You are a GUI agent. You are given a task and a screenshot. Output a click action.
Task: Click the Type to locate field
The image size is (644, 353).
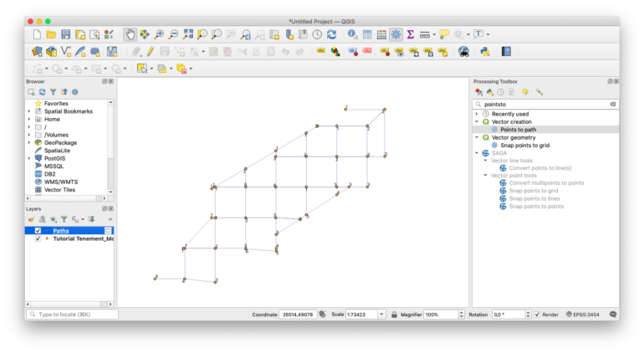coord(72,315)
